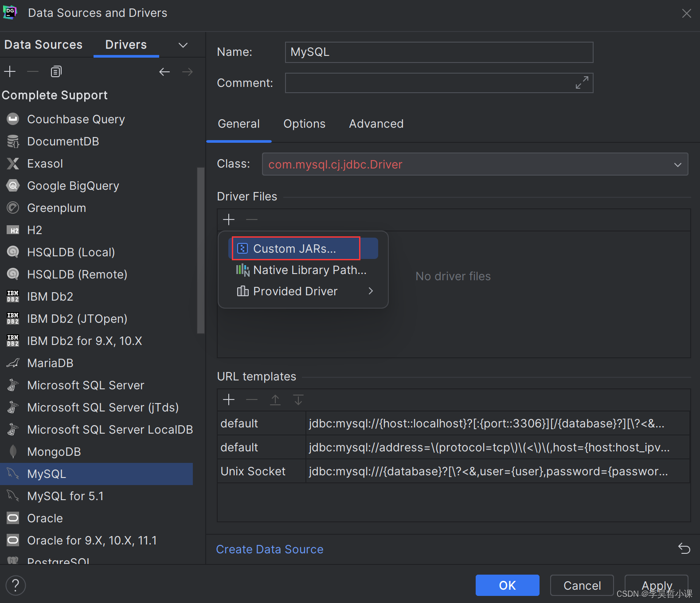700x603 pixels.
Task: Close the Data Sources and Drivers dialog
Action: click(x=686, y=13)
